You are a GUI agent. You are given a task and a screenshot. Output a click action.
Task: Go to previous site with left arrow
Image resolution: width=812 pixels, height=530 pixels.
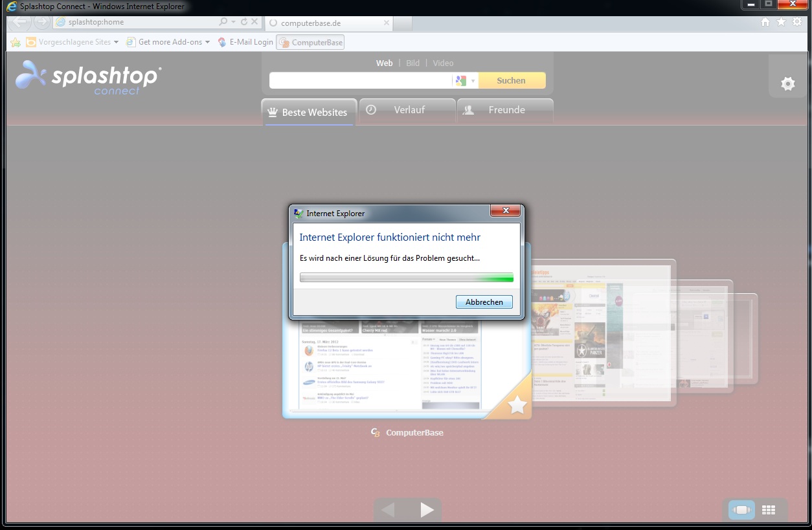click(389, 510)
